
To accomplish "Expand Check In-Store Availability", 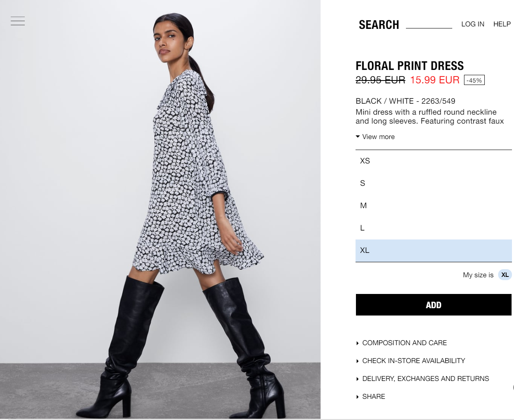I will [414, 361].
